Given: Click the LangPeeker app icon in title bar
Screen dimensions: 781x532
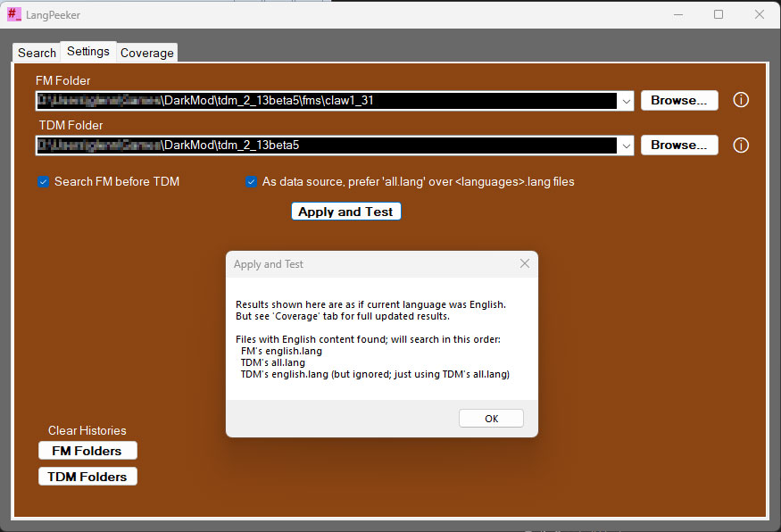Looking at the screenshot, I should coord(14,14).
